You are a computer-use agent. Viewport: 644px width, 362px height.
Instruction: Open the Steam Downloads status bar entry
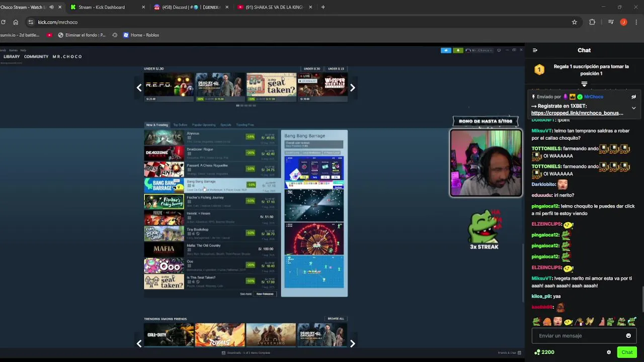point(246,353)
